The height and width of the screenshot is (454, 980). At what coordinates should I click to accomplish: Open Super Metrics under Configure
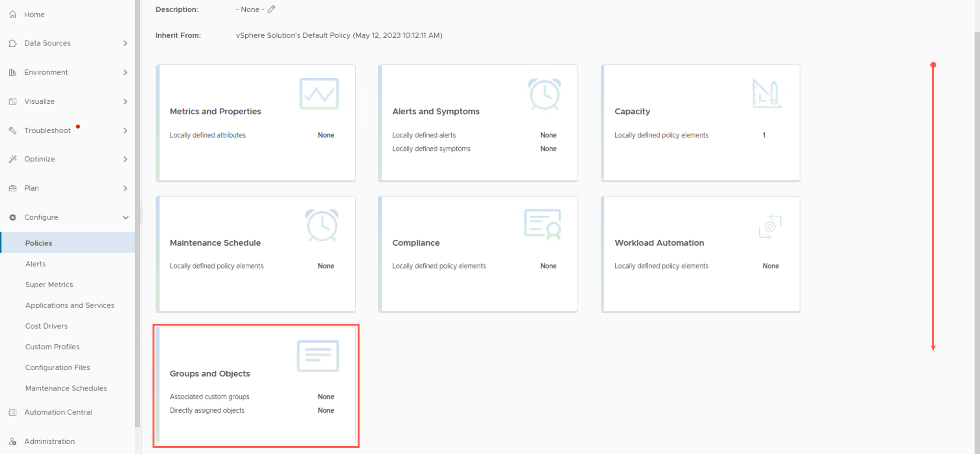[49, 284]
